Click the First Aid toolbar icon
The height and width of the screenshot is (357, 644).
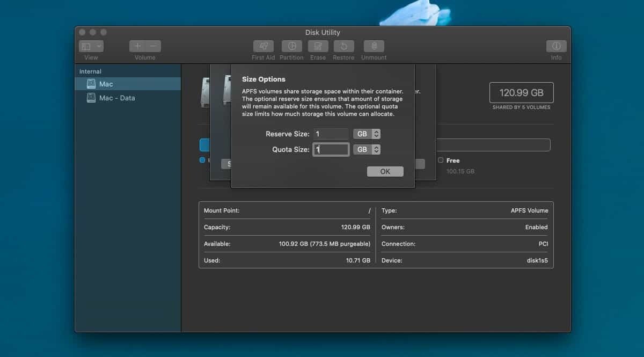coord(263,47)
